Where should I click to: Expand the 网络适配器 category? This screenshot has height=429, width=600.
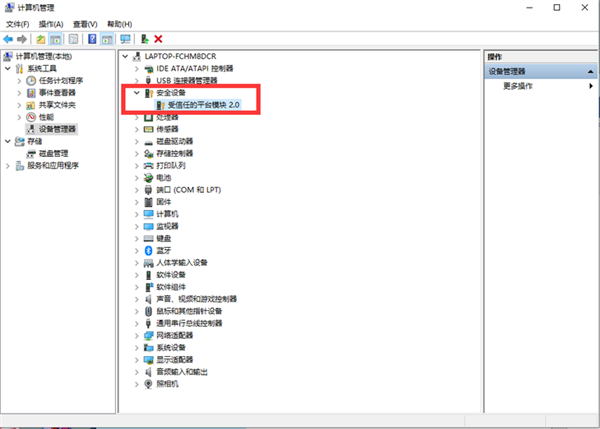click(x=137, y=336)
